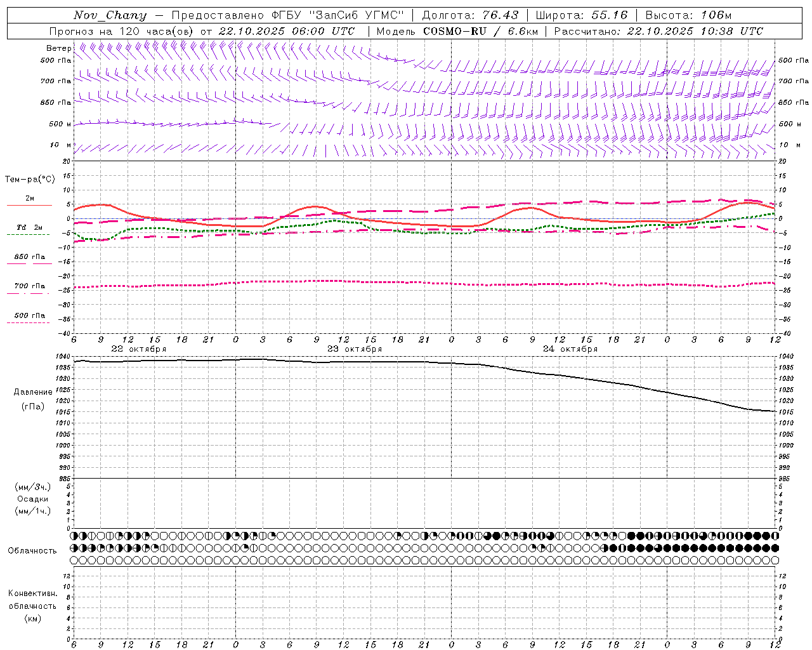
Task: Click the "(мм/1ч.)" precipitation unit label
Action: tap(33, 511)
